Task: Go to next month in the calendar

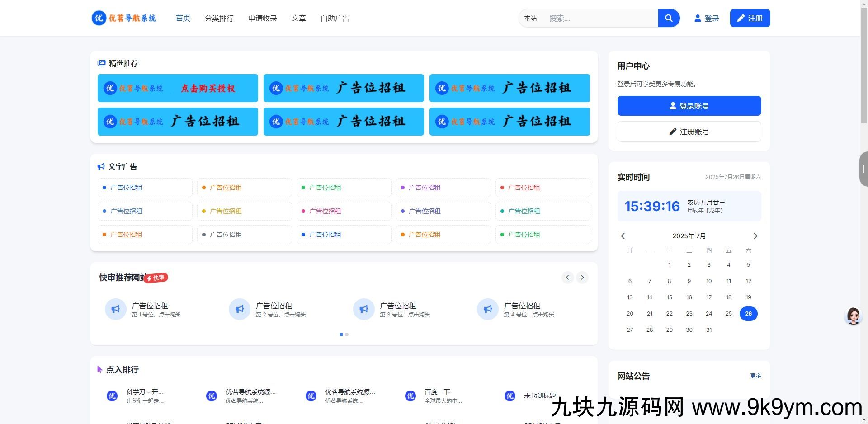Action: click(755, 236)
